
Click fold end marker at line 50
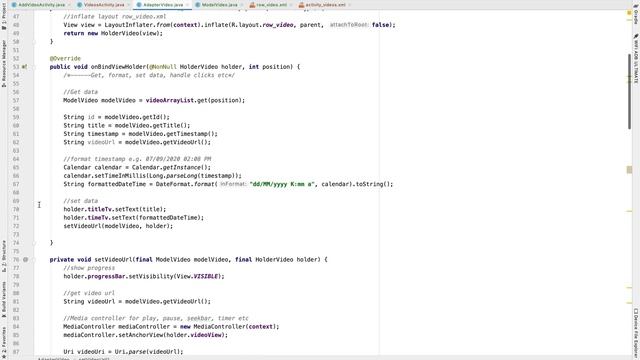tap(34, 42)
